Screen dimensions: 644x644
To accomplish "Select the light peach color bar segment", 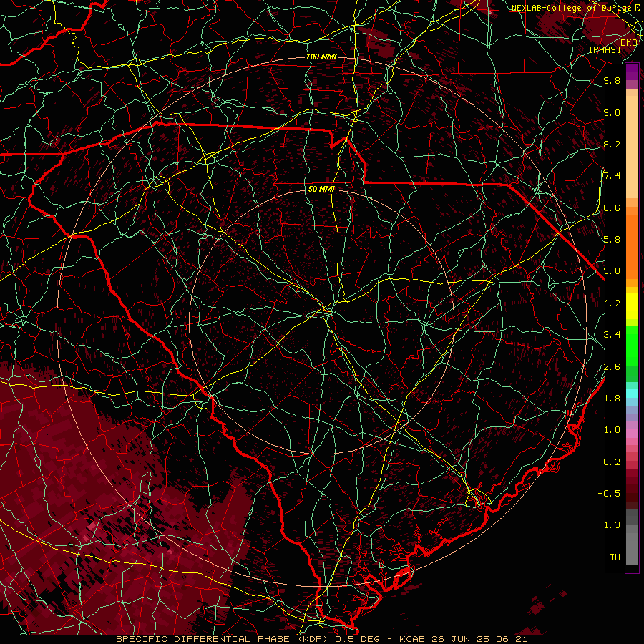I will (632, 147).
